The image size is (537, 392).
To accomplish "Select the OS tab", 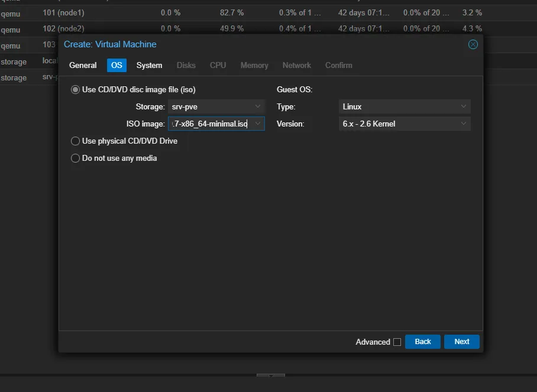I will pyautogui.click(x=117, y=65).
